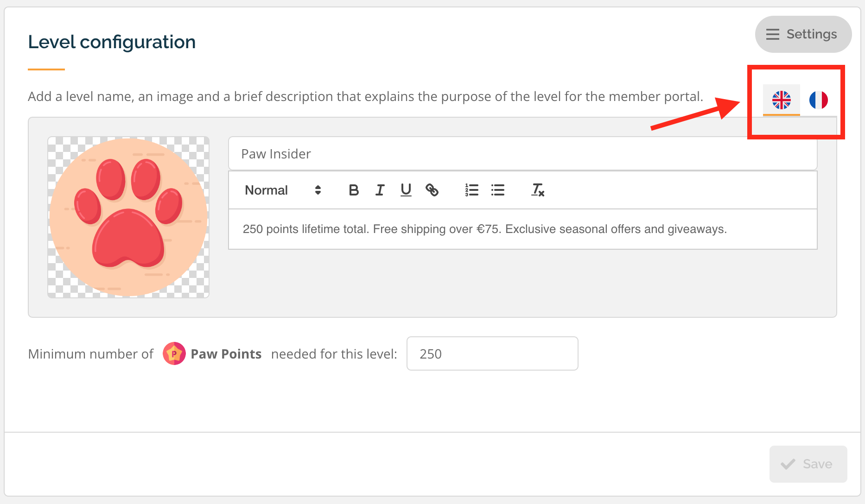
Task: Apply italic formatting to the description text
Action: click(x=380, y=190)
